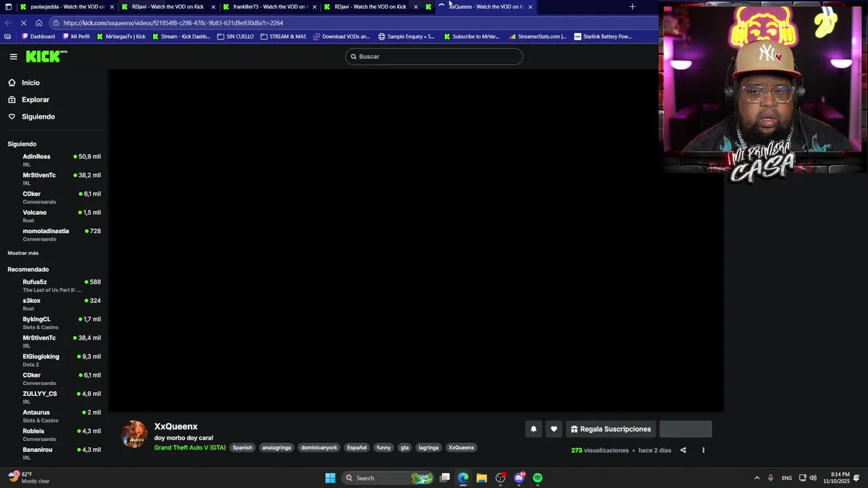Select the Español tag
868x488 pixels.
[357, 447]
